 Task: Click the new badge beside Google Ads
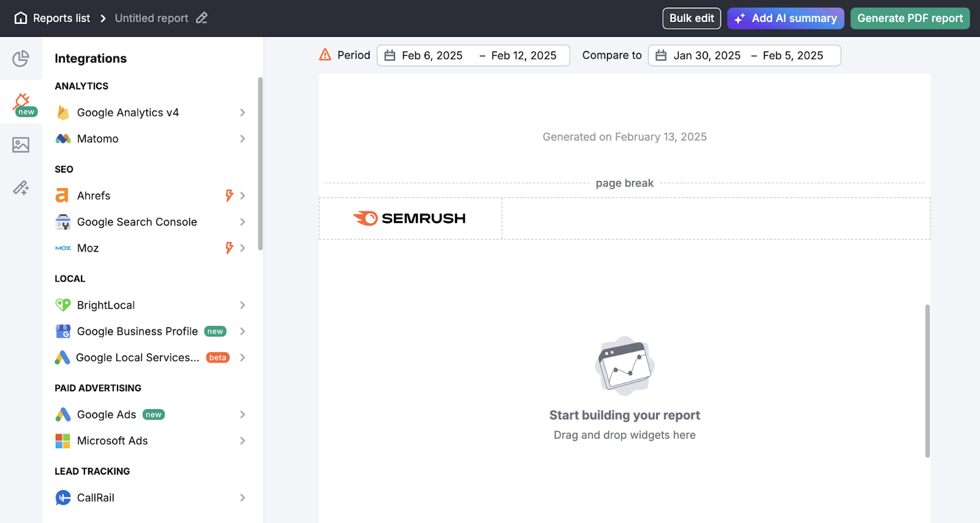pos(154,415)
